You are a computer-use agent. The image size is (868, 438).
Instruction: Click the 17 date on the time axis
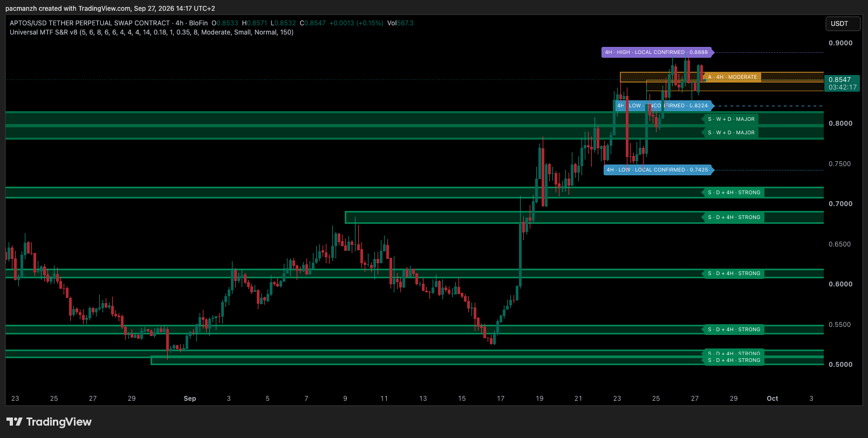tap(501, 399)
